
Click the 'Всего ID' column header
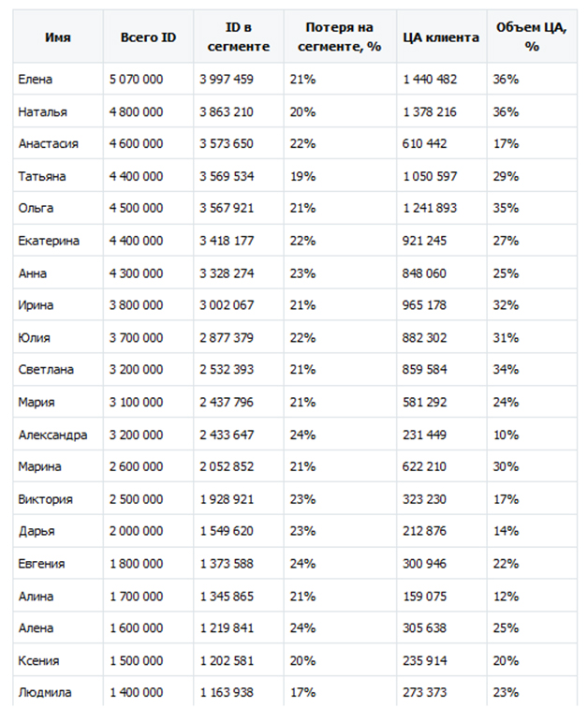pos(148,37)
